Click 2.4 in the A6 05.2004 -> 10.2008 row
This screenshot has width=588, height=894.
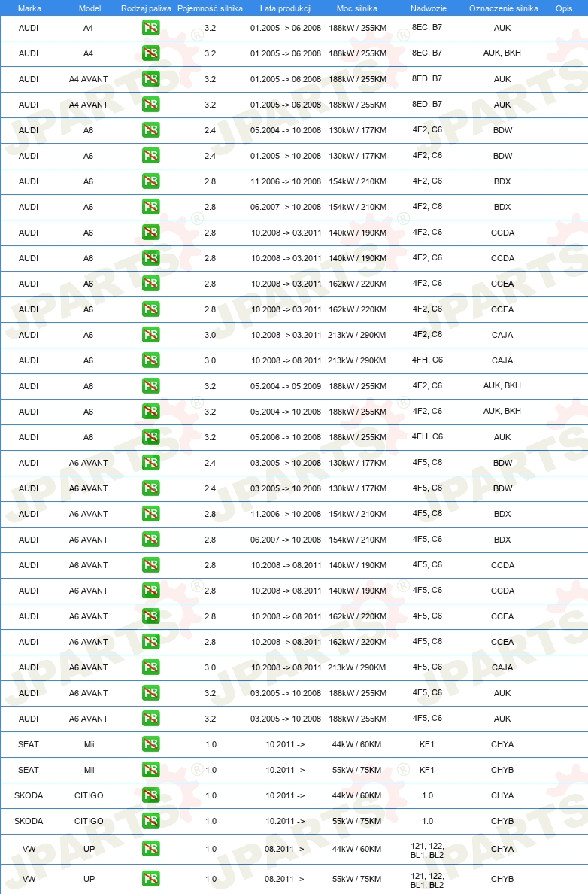pyautogui.click(x=211, y=131)
